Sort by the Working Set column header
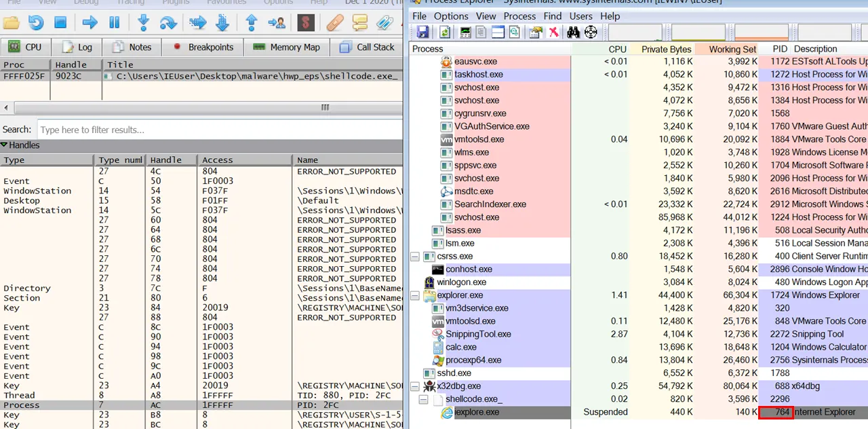This screenshot has height=429, width=868. point(732,49)
